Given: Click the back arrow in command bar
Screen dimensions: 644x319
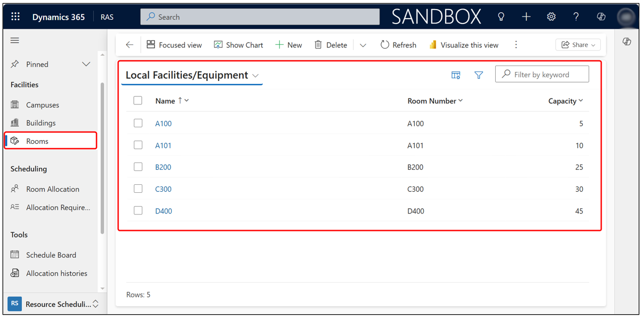Looking at the screenshot, I should [x=130, y=45].
